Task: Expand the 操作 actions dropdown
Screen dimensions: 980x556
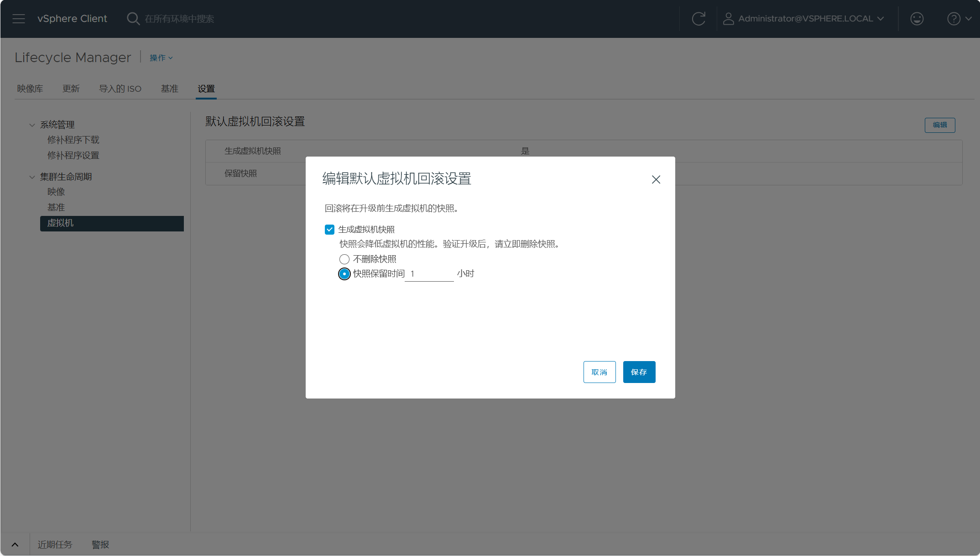Action: 161,58
